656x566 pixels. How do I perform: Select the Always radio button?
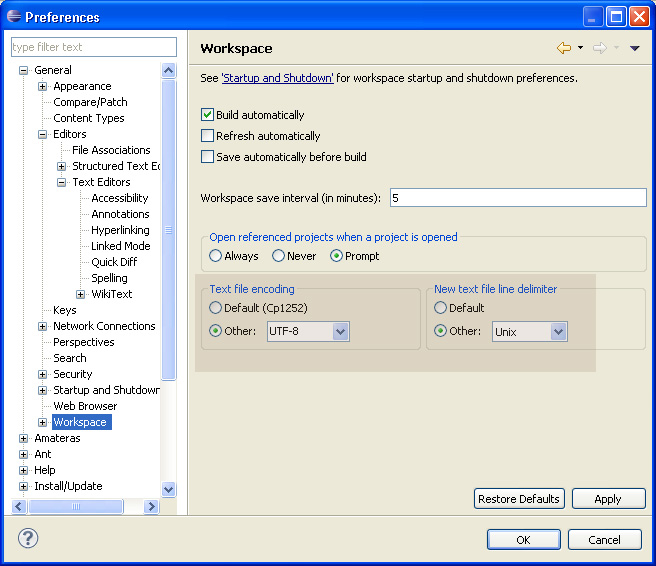tap(216, 256)
